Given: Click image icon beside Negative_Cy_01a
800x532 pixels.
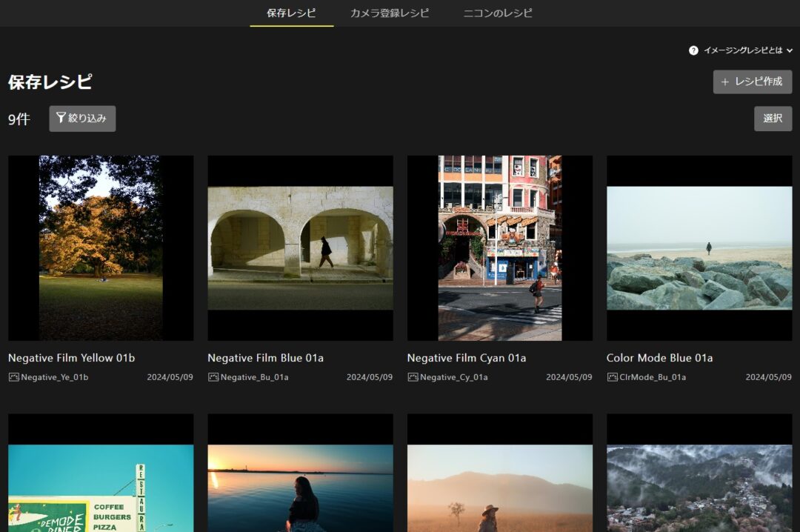Looking at the screenshot, I should coord(413,377).
